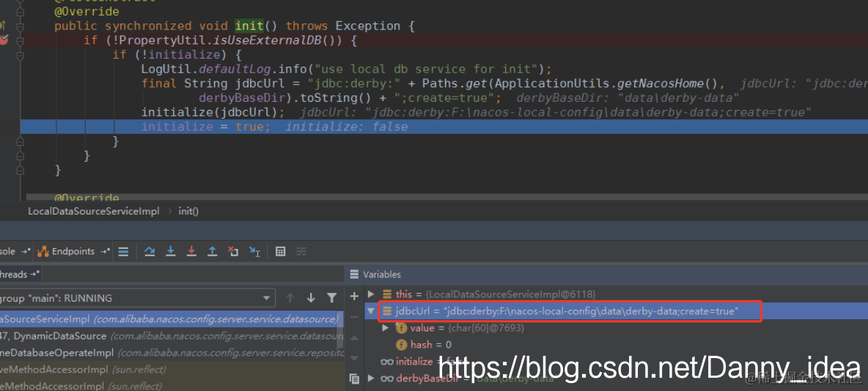Collapse the init() method fold marker
The width and height of the screenshot is (868, 391).
pos(21,26)
